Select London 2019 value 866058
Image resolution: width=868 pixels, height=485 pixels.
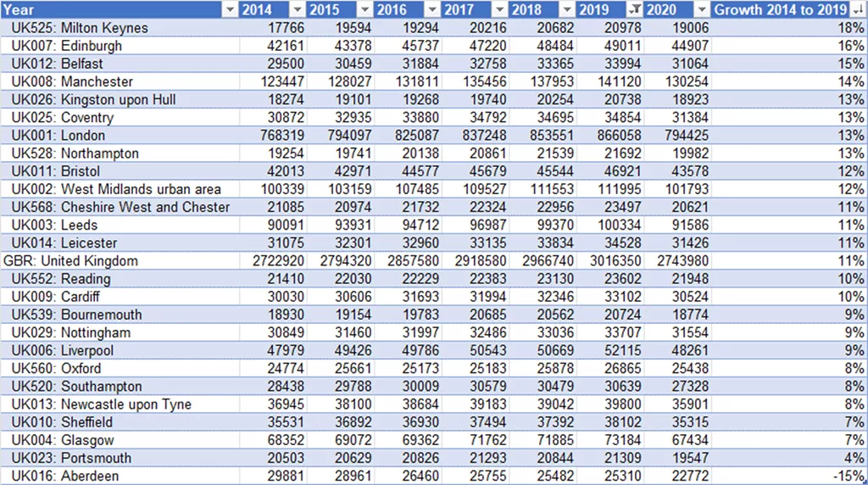pos(620,136)
